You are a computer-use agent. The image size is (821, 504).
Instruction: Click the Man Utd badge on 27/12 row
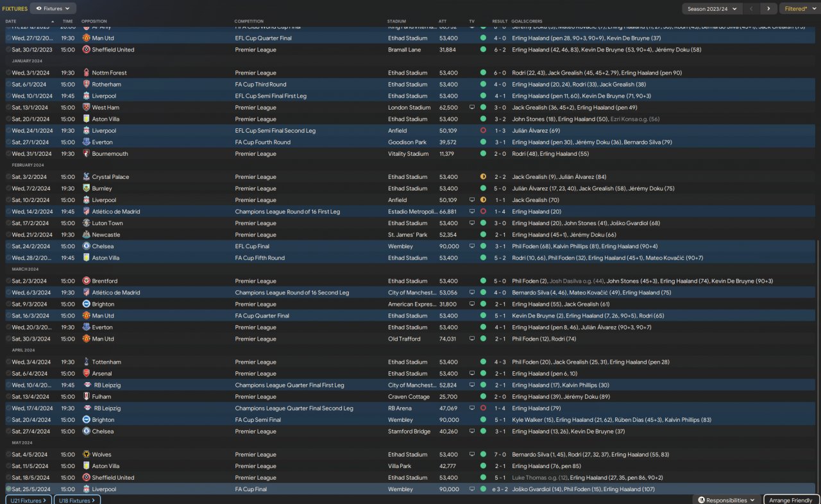[x=86, y=38]
